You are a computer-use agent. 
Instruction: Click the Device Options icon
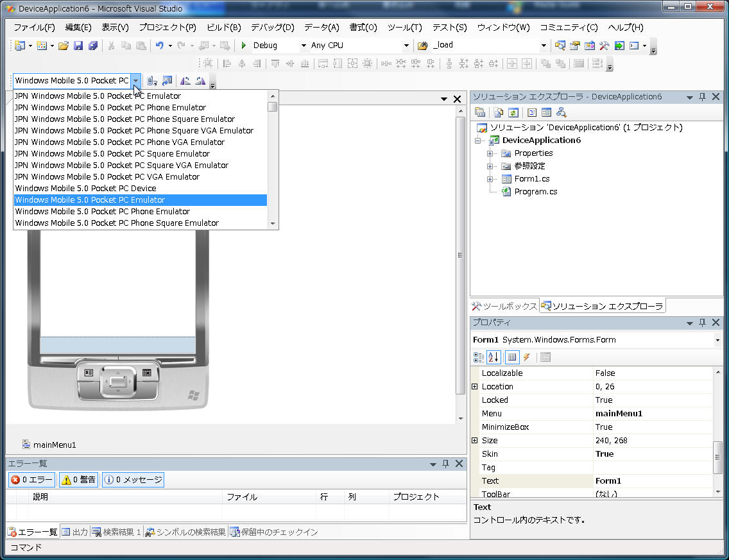[x=167, y=81]
